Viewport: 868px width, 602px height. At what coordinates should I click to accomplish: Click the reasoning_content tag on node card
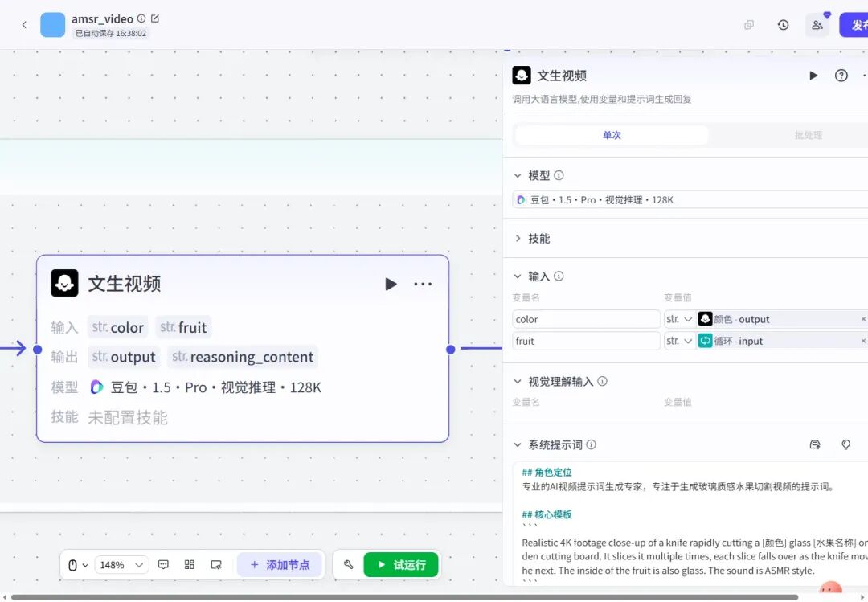click(x=243, y=357)
